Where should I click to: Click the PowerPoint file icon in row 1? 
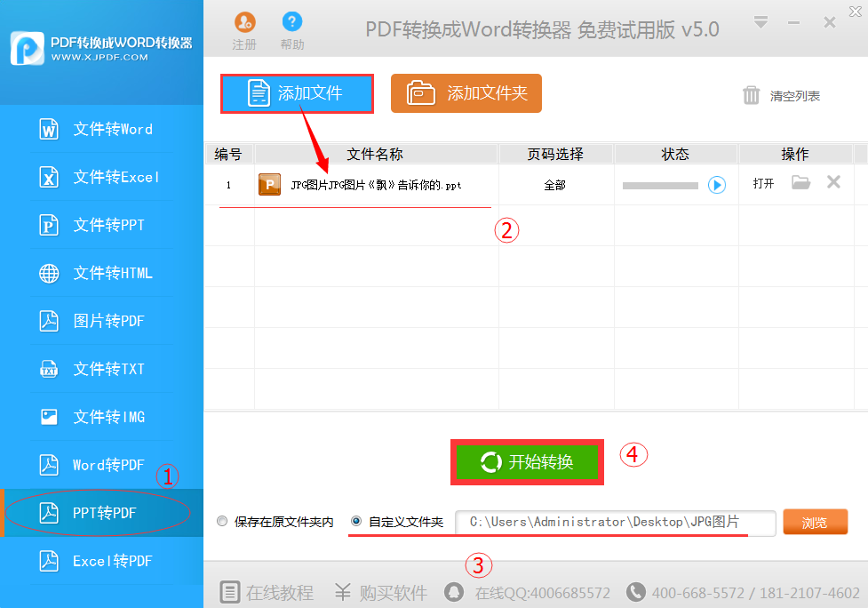[x=269, y=184]
